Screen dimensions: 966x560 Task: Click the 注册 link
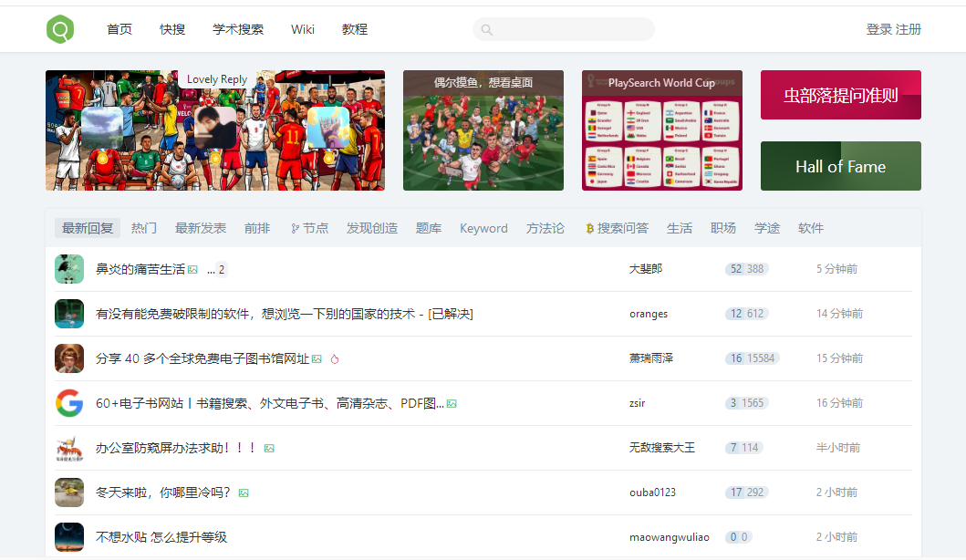[909, 29]
